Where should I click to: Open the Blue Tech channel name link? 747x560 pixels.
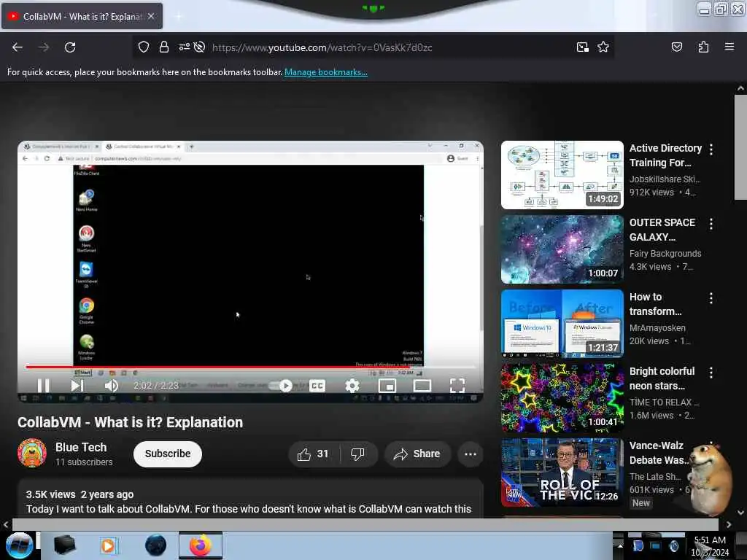[81, 447]
